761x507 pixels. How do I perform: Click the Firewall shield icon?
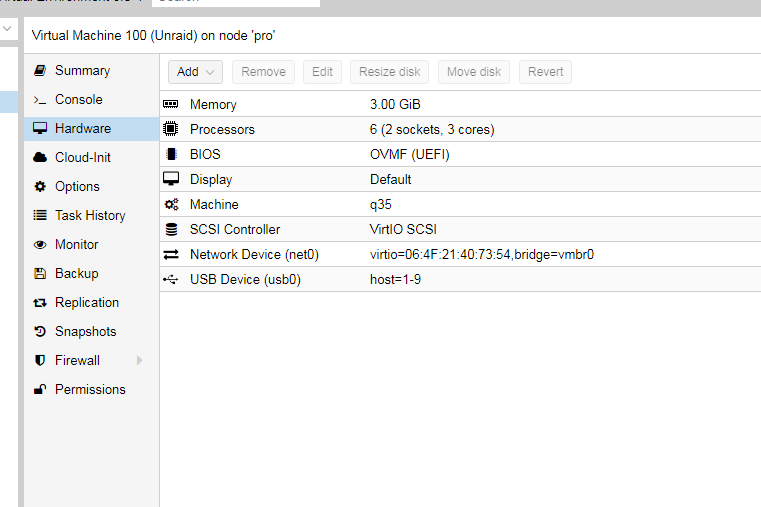pos(40,360)
